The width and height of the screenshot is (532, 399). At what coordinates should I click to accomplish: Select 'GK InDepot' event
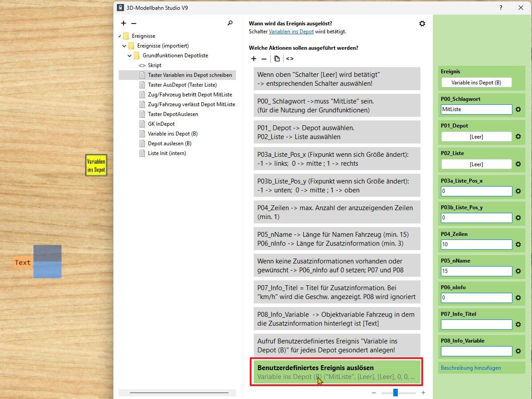[161, 124]
